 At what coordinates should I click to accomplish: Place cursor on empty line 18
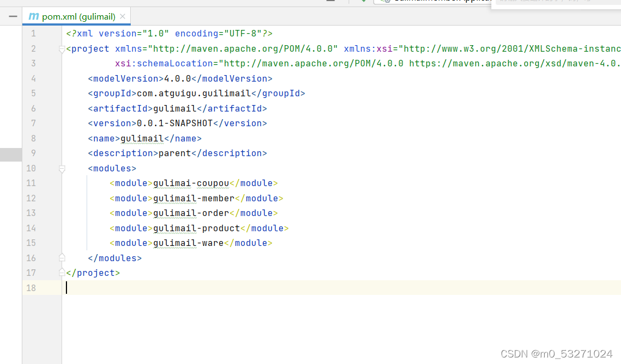(340, 288)
